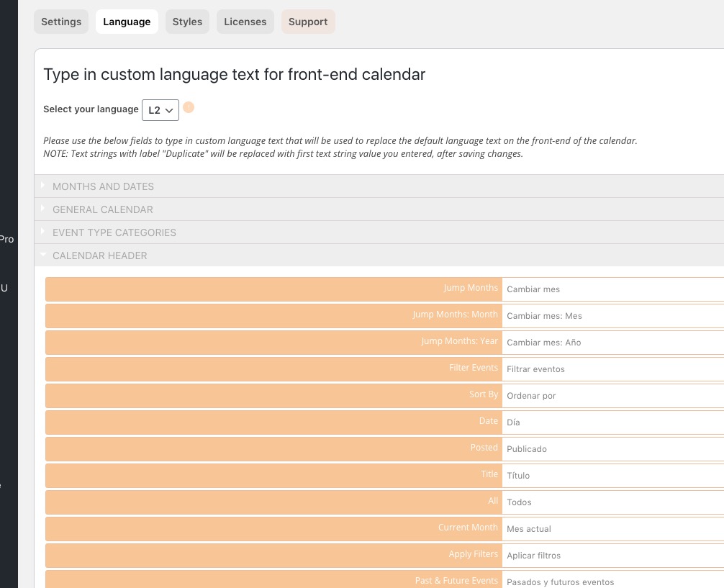Screen dimensions: 724x588
Task: Click the orange info icon beside language selector
Action: tap(189, 108)
